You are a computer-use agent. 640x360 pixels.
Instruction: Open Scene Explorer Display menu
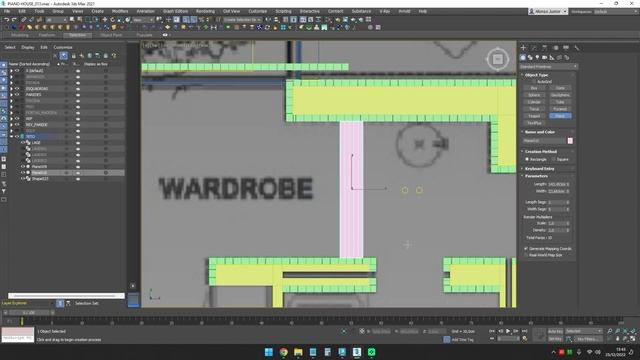coord(28,47)
